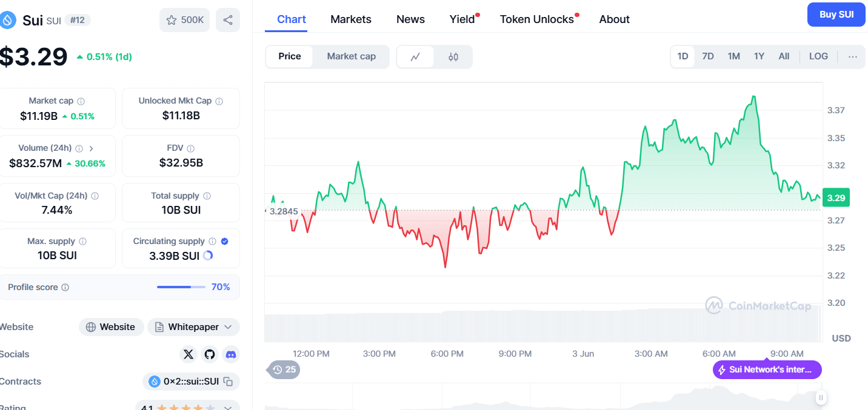This screenshot has width=868, height=410.
Task: Open the Token Unlocks tab
Action: [x=537, y=19]
